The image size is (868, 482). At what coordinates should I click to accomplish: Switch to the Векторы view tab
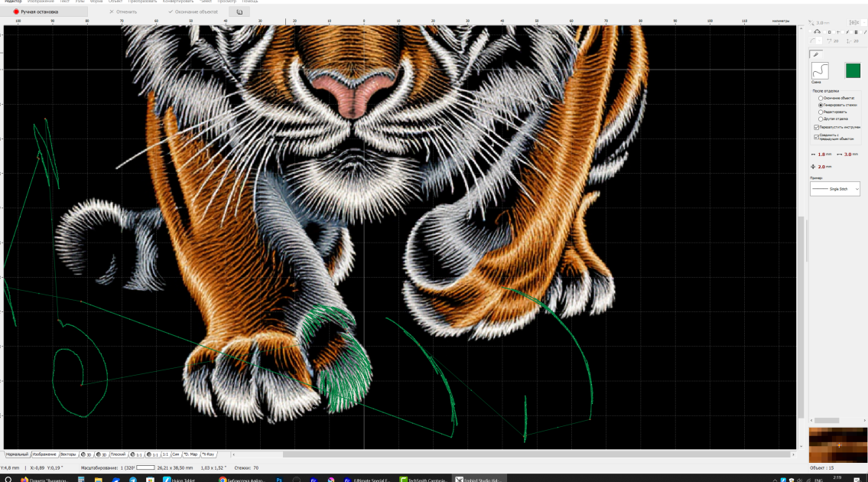click(68, 454)
